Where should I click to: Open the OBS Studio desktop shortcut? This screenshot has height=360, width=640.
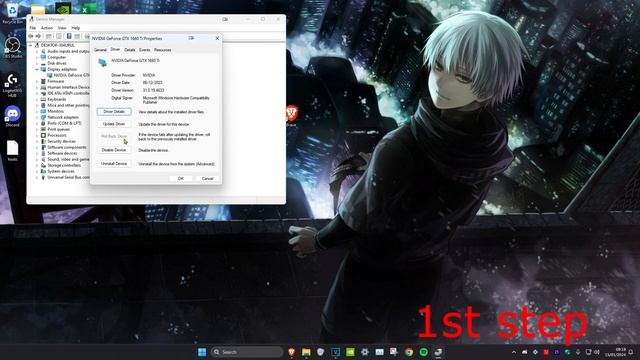point(12,47)
